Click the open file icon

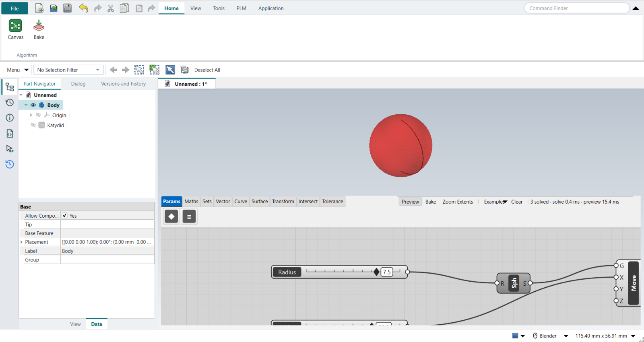tap(54, 8)
